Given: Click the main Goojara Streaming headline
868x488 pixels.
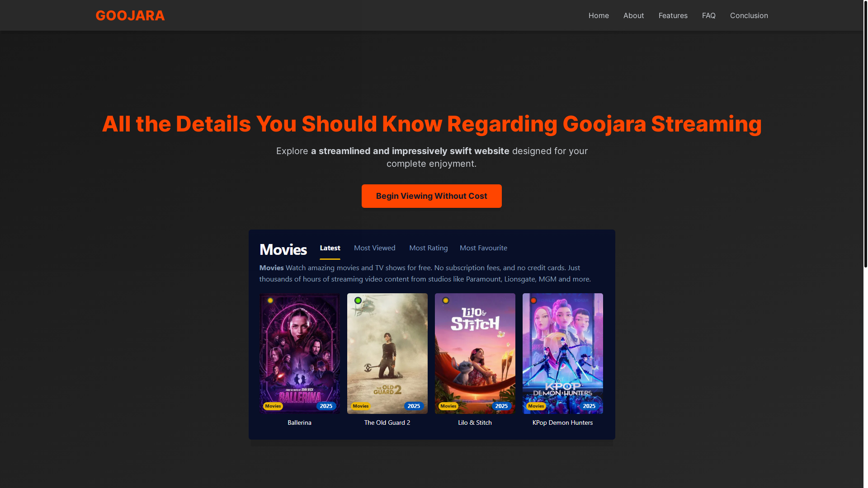Looking at the screenshot, I should [x=432, y=124].
